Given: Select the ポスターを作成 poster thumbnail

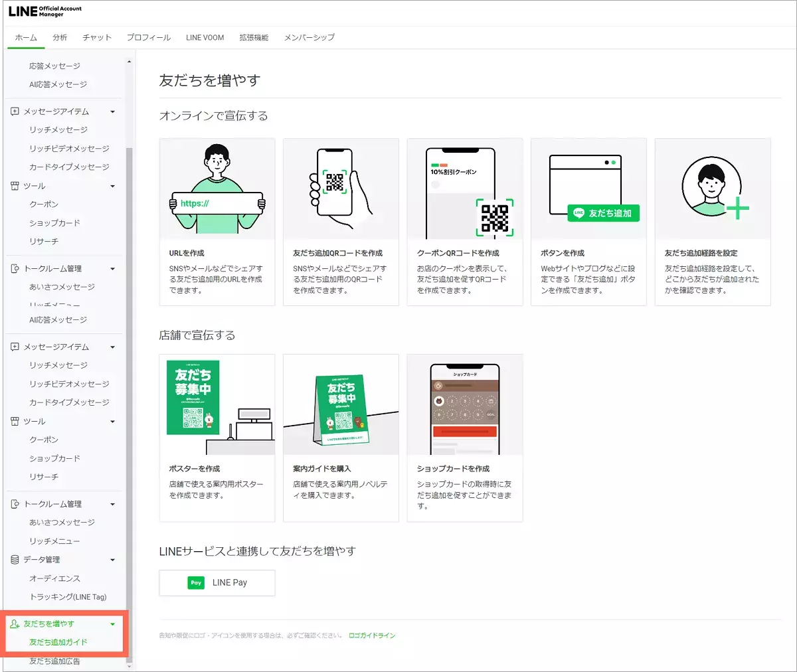Looking at the screenshot, I should pyautogui.click(x=217, y=404).
